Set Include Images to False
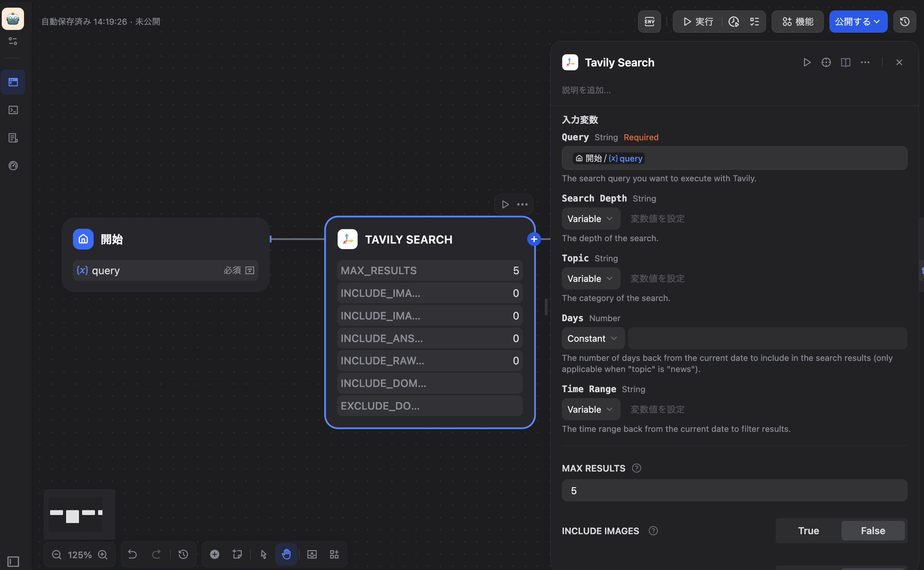This screenshot has width=924, height=570. coord(873,530)
